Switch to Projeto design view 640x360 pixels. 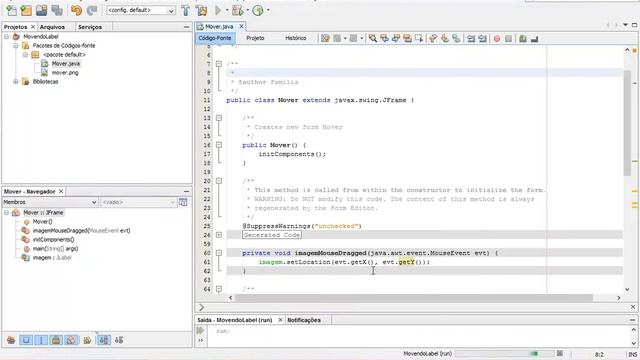255,38
